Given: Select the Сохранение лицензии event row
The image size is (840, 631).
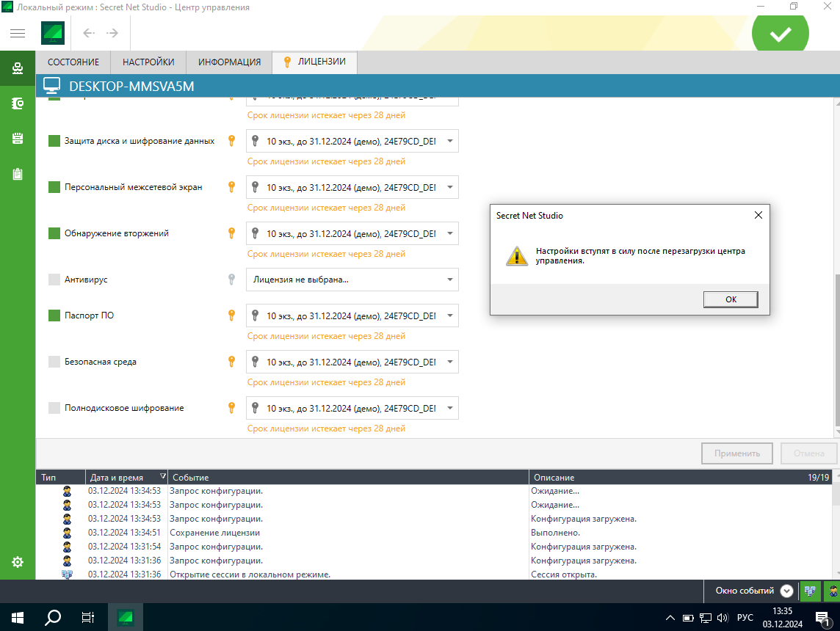Looking at the screenshot, I should click(434, 533).
